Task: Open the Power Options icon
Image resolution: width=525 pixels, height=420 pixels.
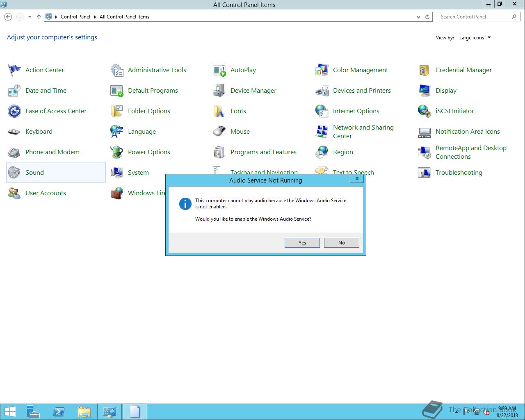Action: pyautogui.click(x=117, y=152)
